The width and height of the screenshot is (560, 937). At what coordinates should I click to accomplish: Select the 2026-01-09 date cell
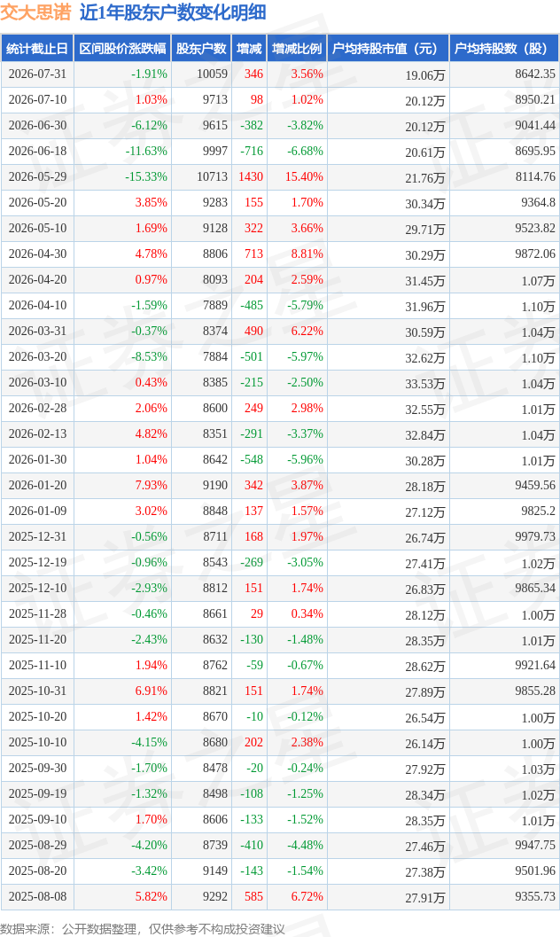(x=37, y=511)
